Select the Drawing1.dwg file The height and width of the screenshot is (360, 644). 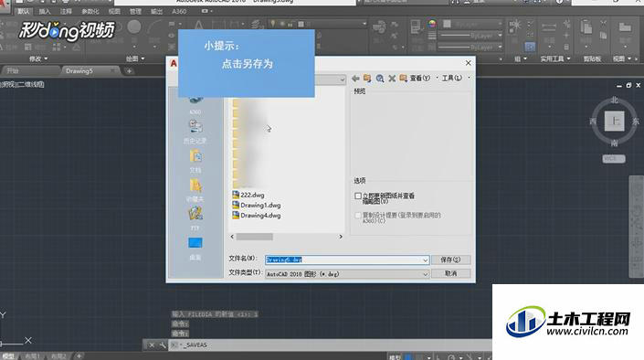tap(257, 205)
